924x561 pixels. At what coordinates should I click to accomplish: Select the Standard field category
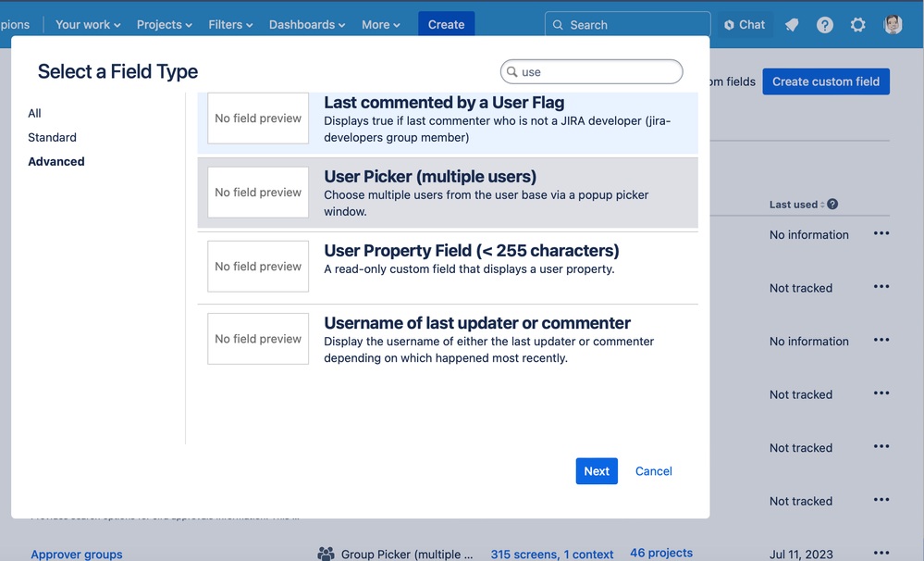pos(52,137)
